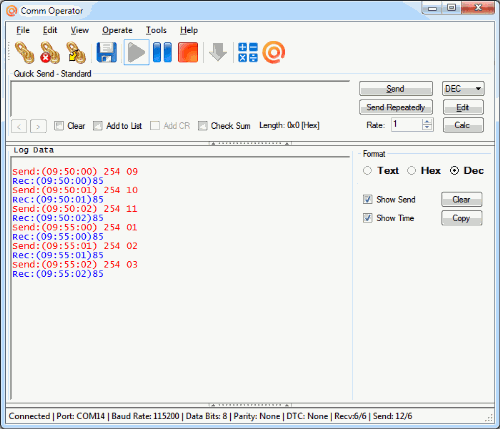The image size is (500, 429).
Task: Click log line 'Rec:(09:50:01)85'
Action: coord(58,199)
